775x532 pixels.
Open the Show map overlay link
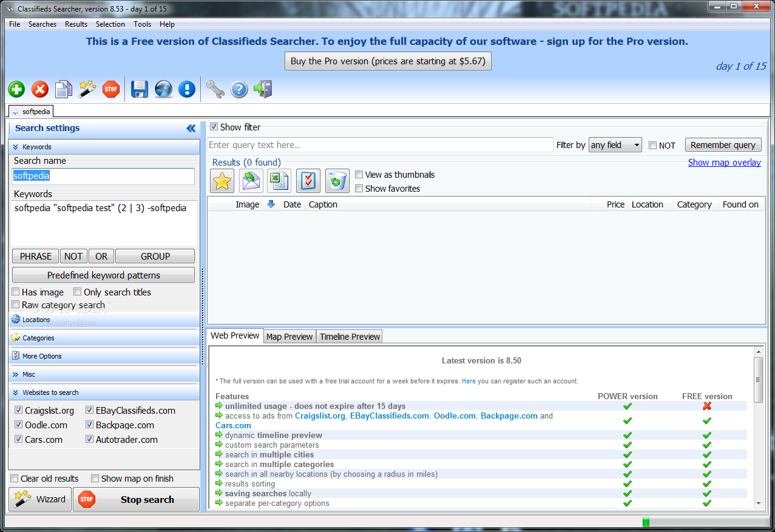click(724, 163)
